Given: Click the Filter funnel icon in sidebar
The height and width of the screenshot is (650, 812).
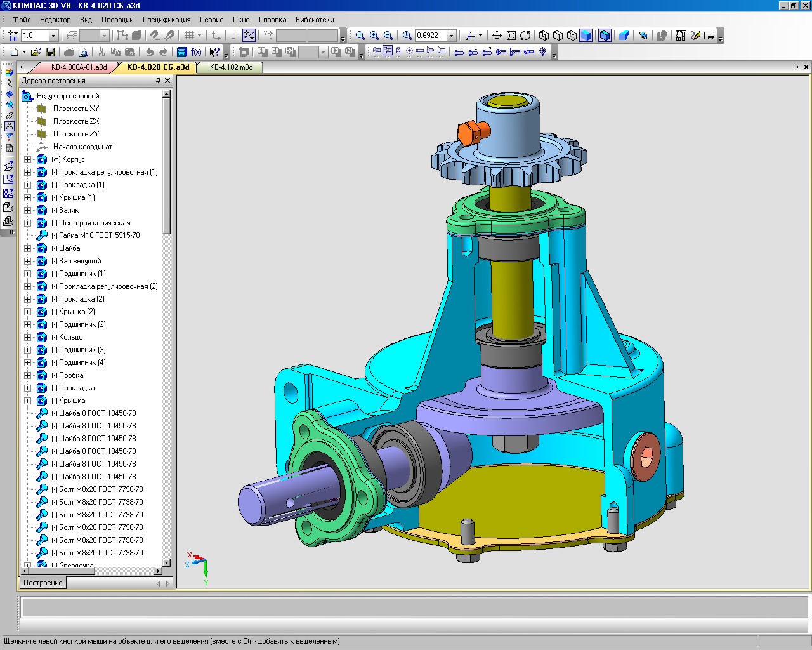Looking at the screenshot, I should 9,136.
